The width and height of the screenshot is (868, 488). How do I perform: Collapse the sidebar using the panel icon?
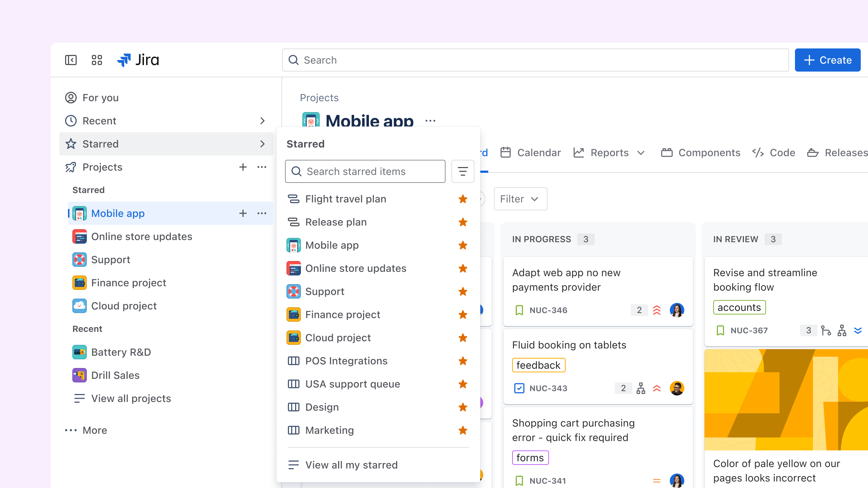coord(71,60)
